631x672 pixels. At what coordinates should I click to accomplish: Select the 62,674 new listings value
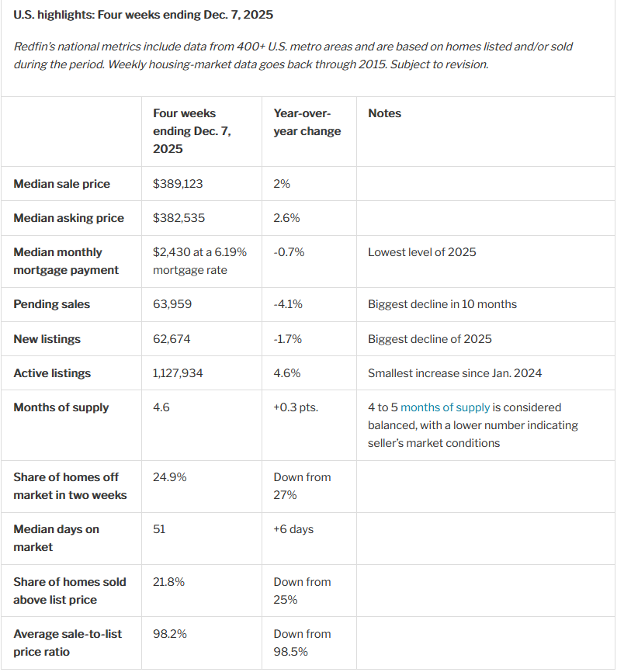click(172, 339)
